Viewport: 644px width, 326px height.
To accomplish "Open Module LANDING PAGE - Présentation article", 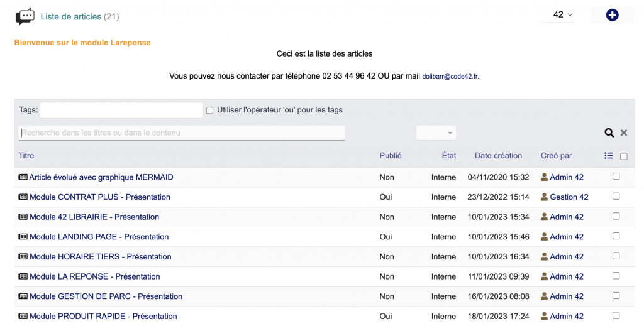I will tap(99, 237).
